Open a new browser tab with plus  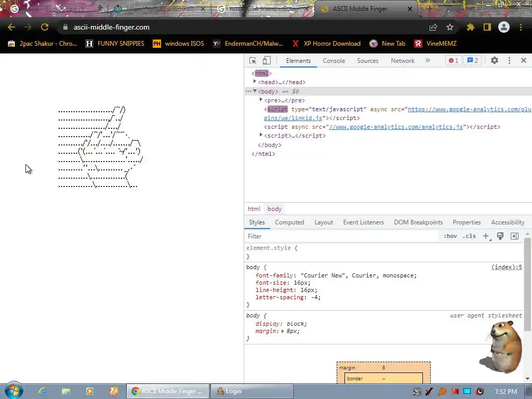(429, 9)
